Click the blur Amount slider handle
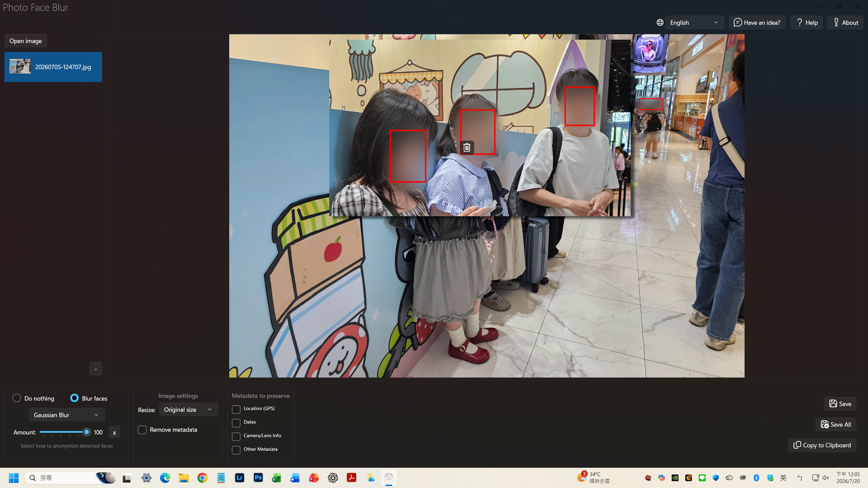The width and height of the screenshot is (868, 488). coord(86,432)
